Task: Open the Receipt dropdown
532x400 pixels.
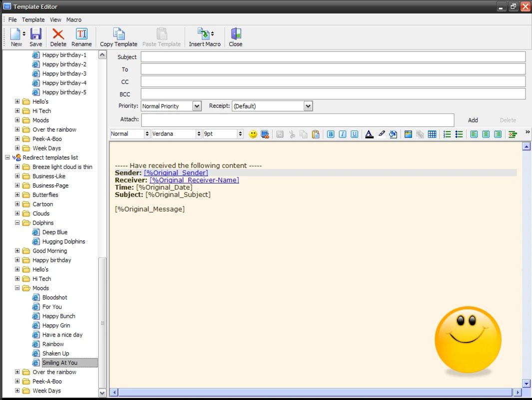Action: pyautogui.click(x=308, y=106)
